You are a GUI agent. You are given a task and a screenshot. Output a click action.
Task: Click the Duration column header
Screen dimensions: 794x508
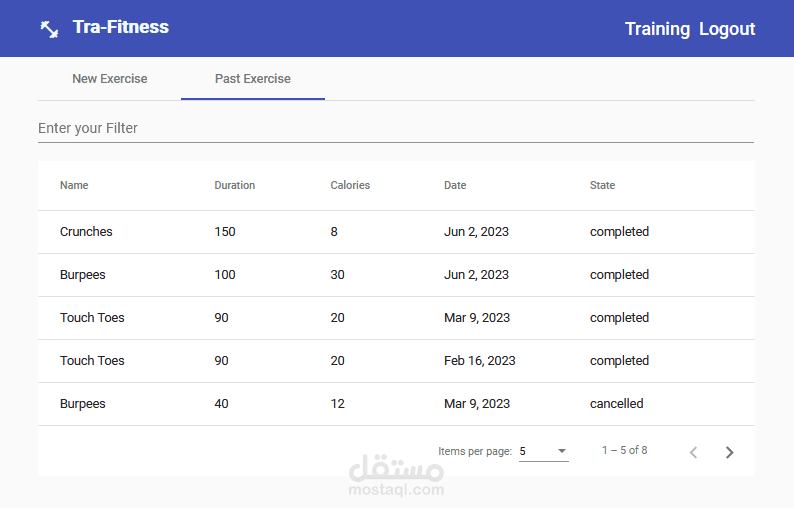[x=234, y=185]
